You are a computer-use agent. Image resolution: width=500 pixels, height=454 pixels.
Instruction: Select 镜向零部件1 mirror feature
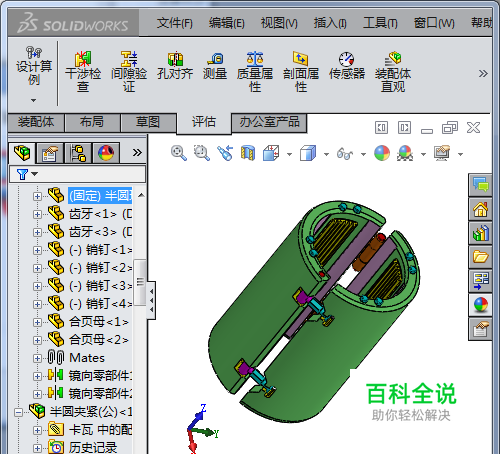click(x=100, y=376)
